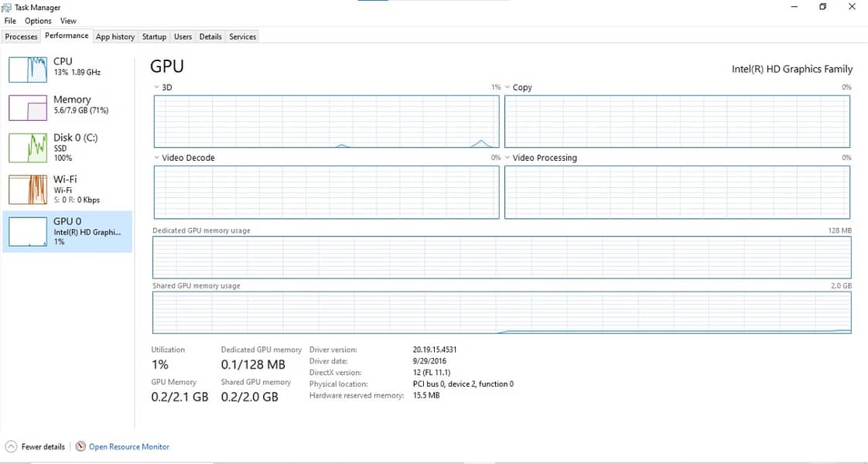The width and height of the screenshot is (868, 464).
Task: Open the 3D engine graph dropdown
Action: coord(157,87)
